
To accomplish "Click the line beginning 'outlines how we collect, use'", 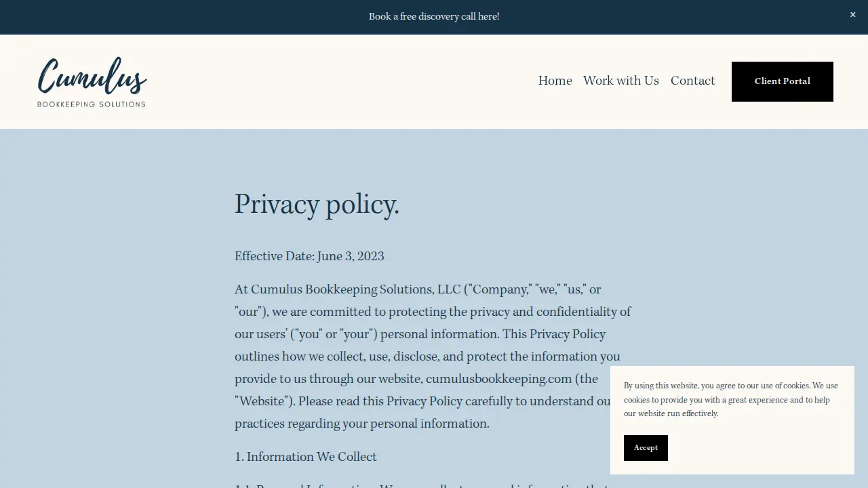I will click(427, 357).
